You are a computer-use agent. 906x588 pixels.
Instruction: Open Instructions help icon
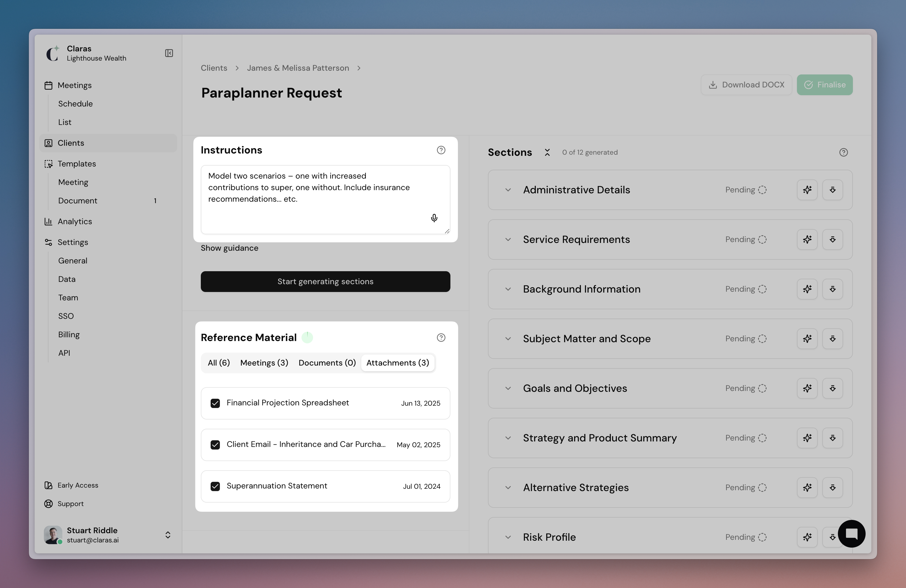coord(441,150)
